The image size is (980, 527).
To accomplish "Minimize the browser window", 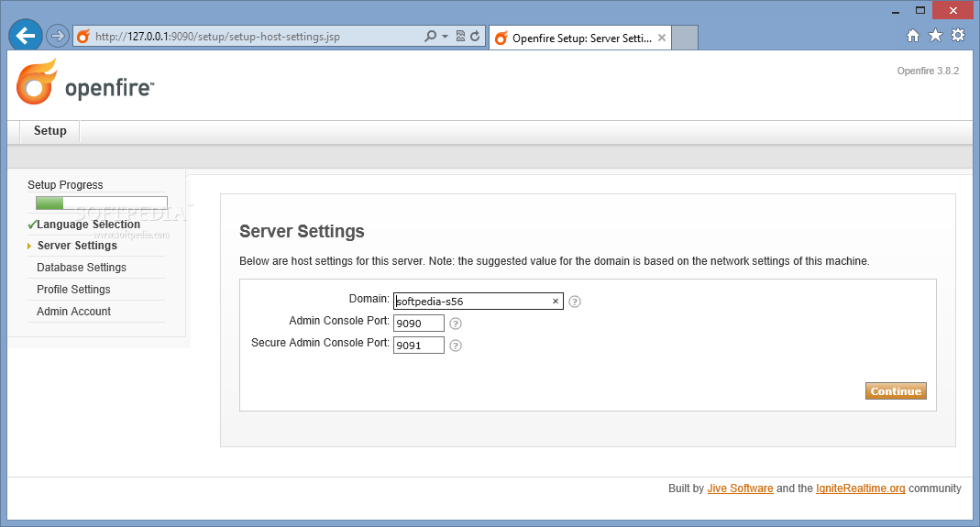I will 896,11.
